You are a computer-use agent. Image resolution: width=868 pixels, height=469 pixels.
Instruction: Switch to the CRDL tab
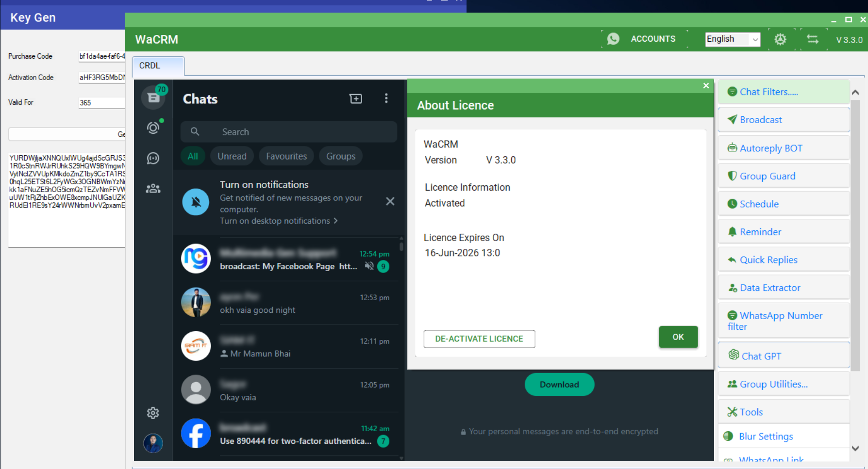(x=158, y=65)
